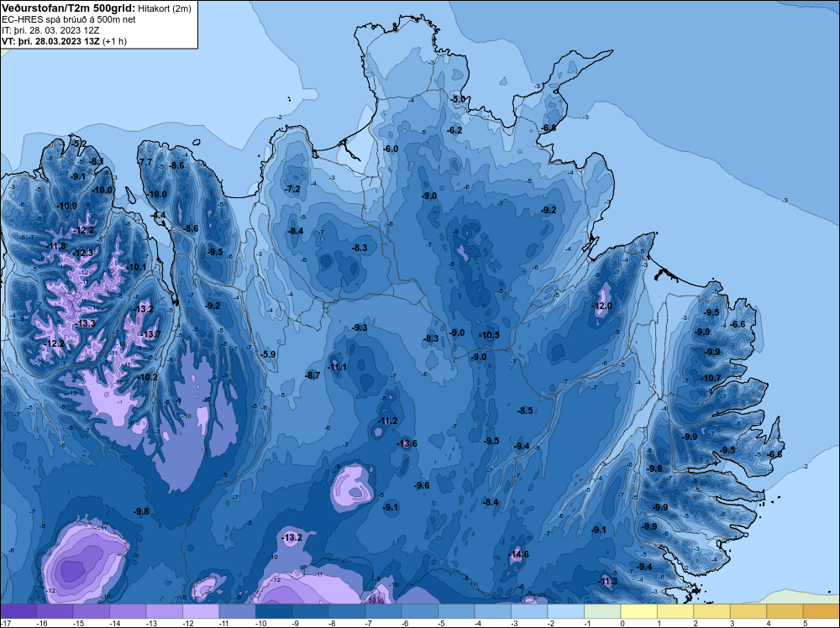Click the -10.1 temperature label
This screenshot has width=840, height=628.
(137, 267)
